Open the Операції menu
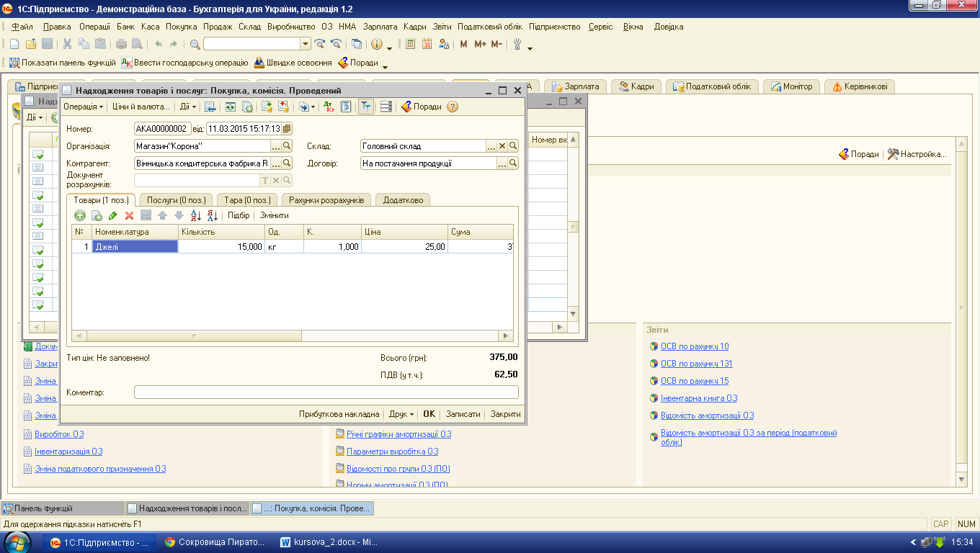 click(x=94, y=27)
